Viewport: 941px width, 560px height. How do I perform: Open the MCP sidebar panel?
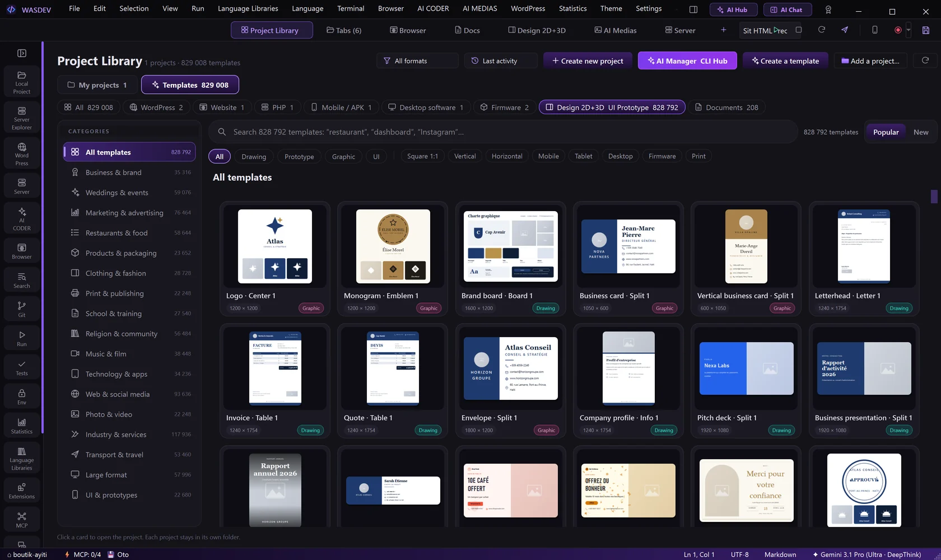click(x=22, y=520)
